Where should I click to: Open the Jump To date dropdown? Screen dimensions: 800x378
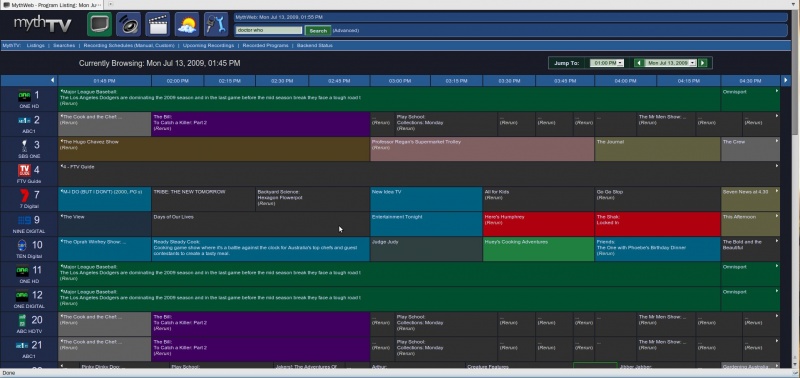click(x=670, y=63)
